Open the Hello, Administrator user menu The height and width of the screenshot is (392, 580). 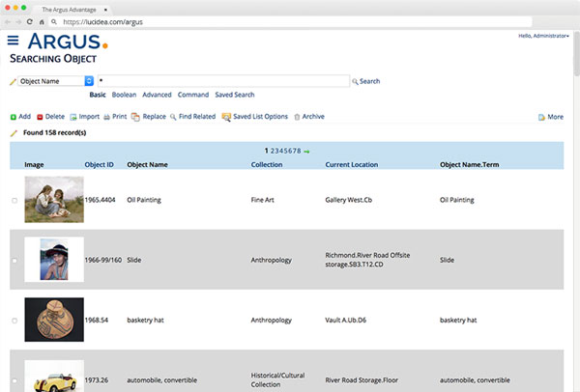click(543, 36)
